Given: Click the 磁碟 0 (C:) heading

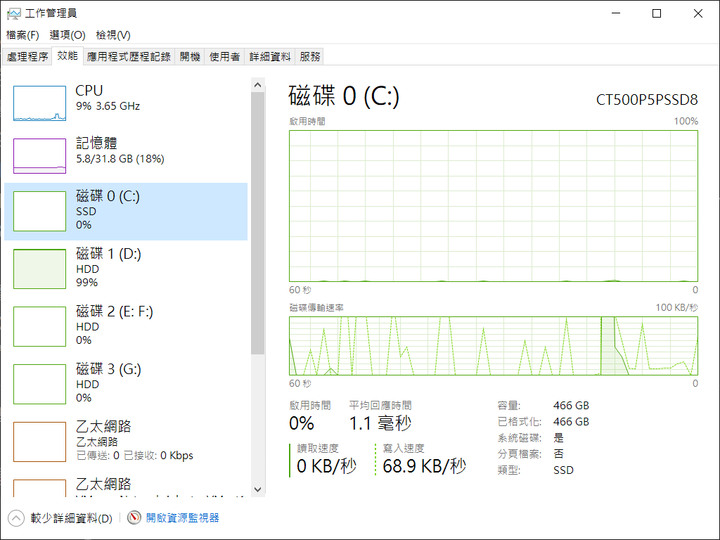Looking at the screenshot, I should tap(344, 96).
